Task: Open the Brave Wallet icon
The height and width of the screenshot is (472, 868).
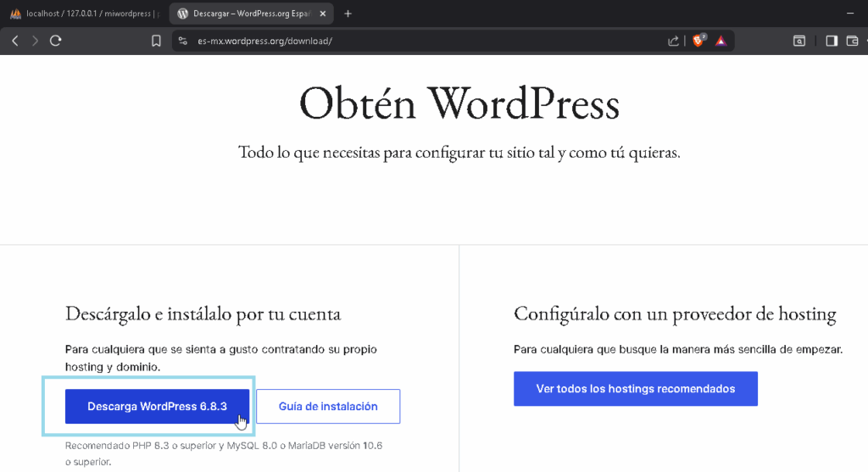Action: coord(853,41)
